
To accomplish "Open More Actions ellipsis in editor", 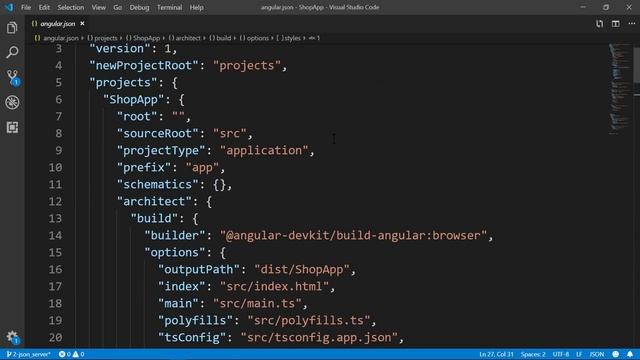I will pos(631,24).
